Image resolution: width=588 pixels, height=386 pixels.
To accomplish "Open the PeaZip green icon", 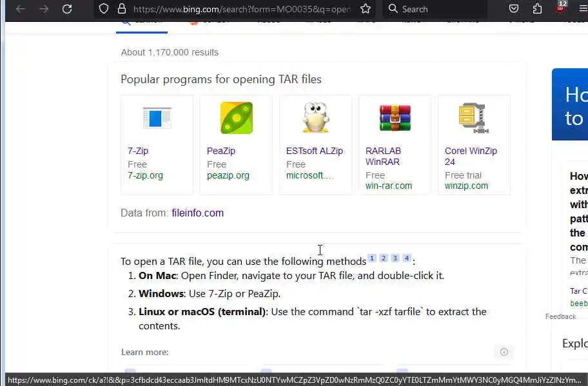I will coord(236,118).
